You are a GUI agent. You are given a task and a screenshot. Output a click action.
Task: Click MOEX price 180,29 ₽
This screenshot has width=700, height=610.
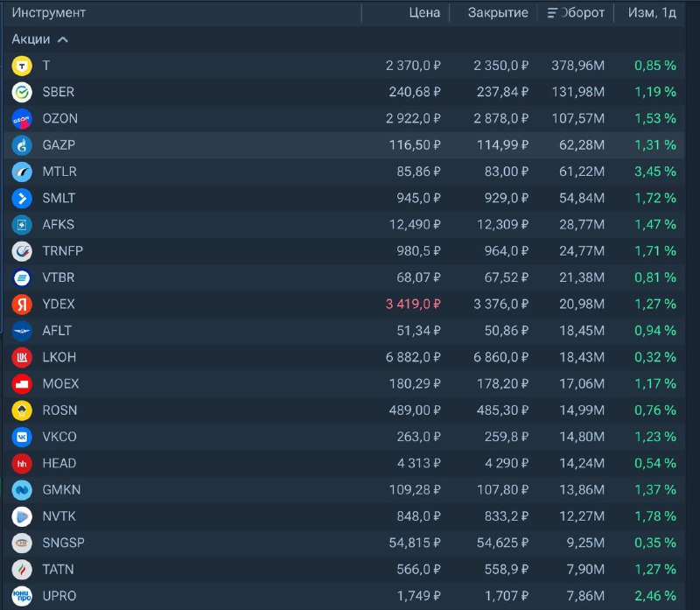(415, 383)
